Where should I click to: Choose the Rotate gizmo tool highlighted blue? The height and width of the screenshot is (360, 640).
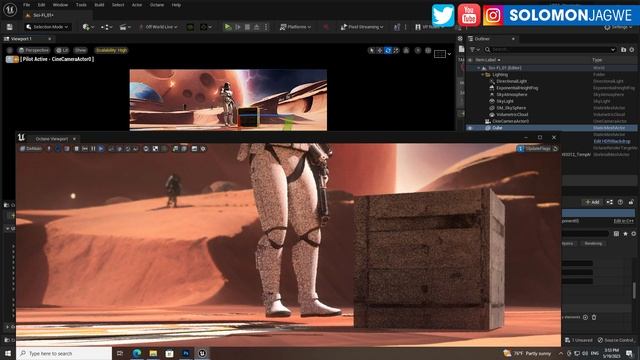coord(388,50)
